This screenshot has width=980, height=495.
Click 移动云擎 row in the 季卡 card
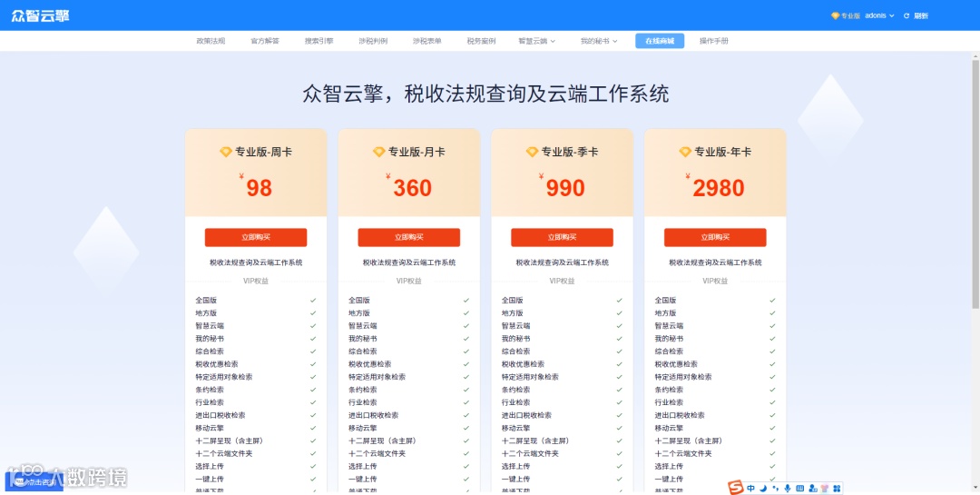(562, 428)
